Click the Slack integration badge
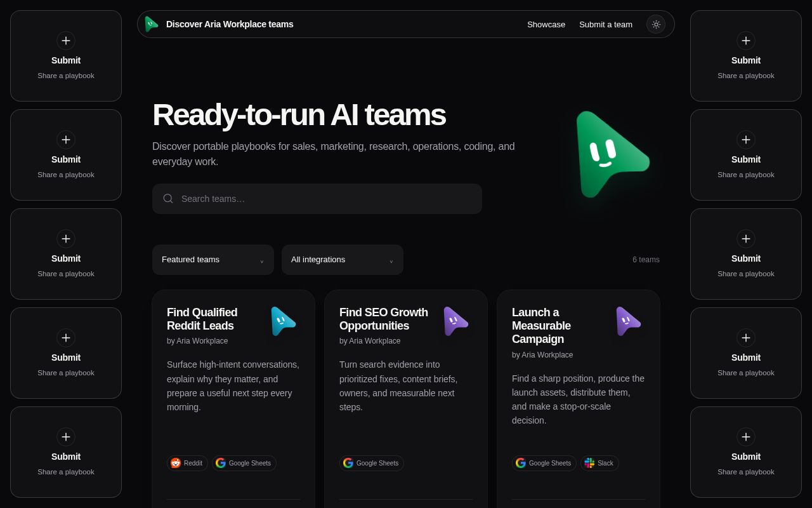 [x=599, y=463]
